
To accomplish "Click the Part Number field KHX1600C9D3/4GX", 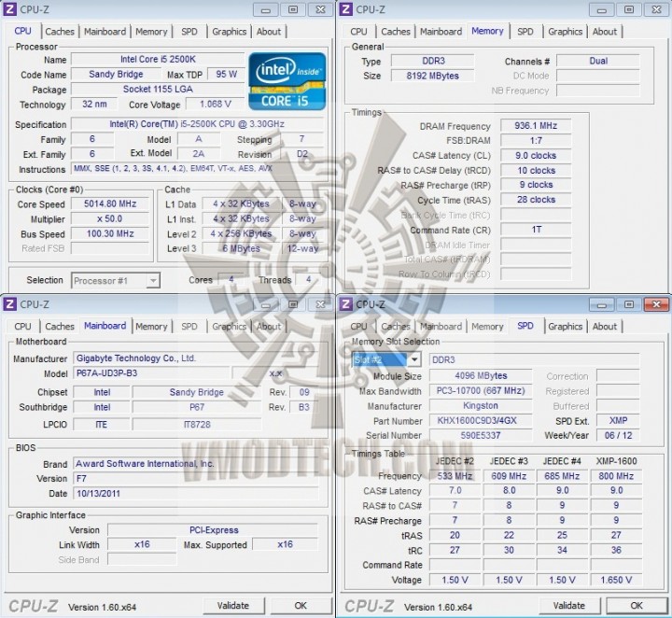I will 481,421.
